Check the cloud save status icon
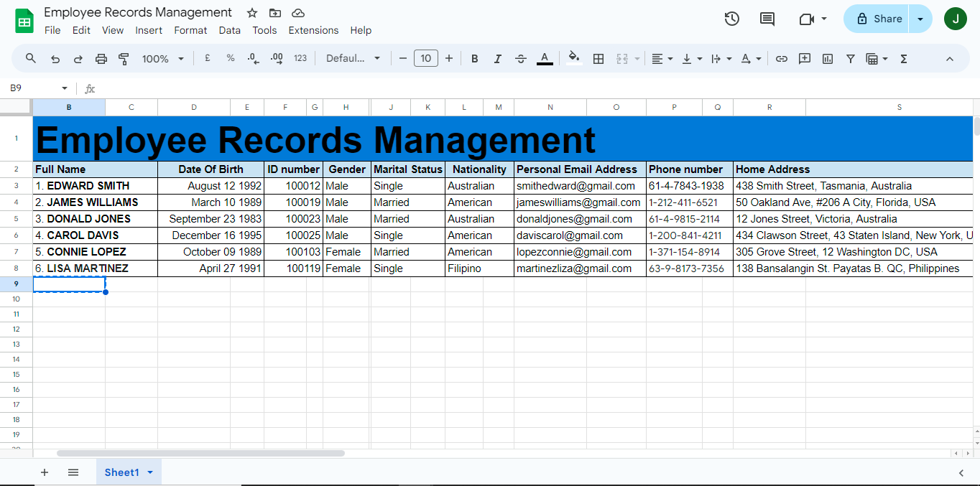This screenshot has width=980, height=486. click(298, 13)
